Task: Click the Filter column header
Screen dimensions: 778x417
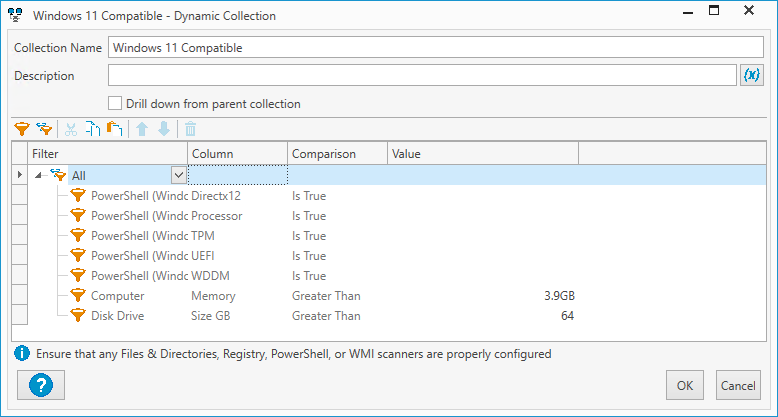Action: 108,154
